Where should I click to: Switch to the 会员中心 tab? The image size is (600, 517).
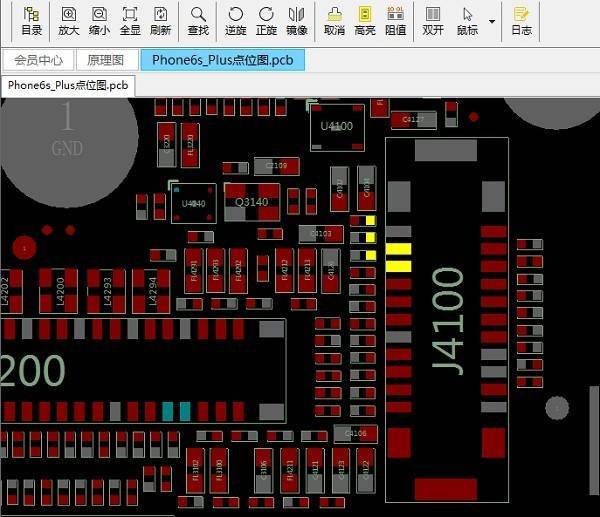(x=39, y=60)
